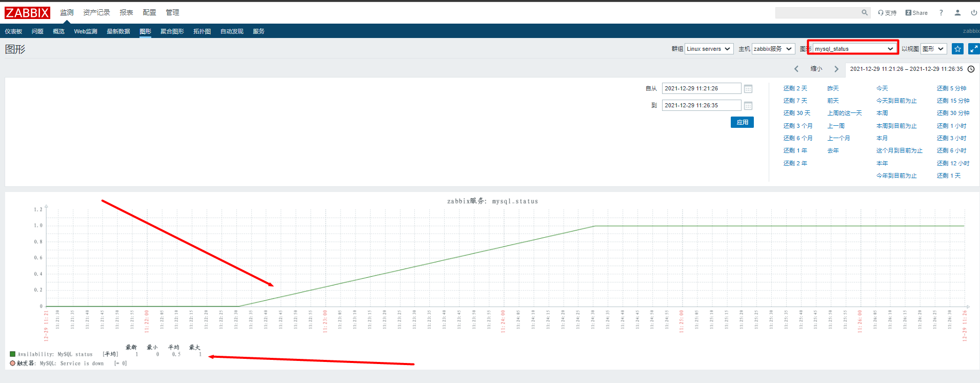Select last 15 minutes range

pos(953,101)
